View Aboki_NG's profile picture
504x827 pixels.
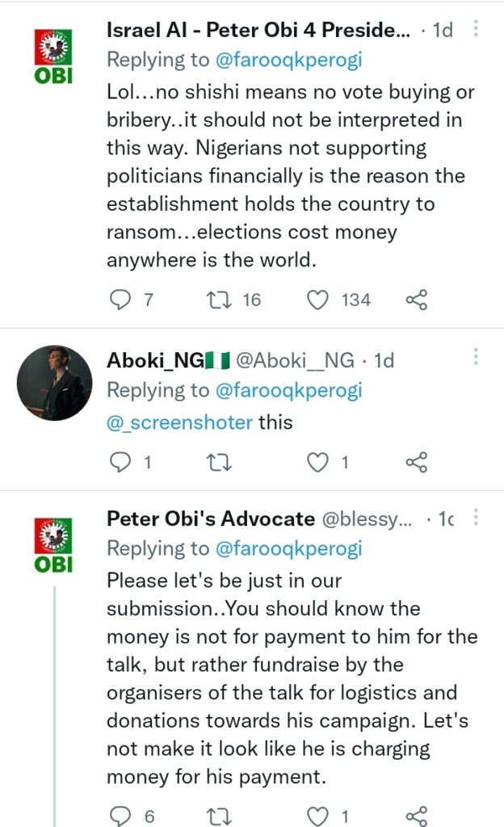(x=55, y=383)
